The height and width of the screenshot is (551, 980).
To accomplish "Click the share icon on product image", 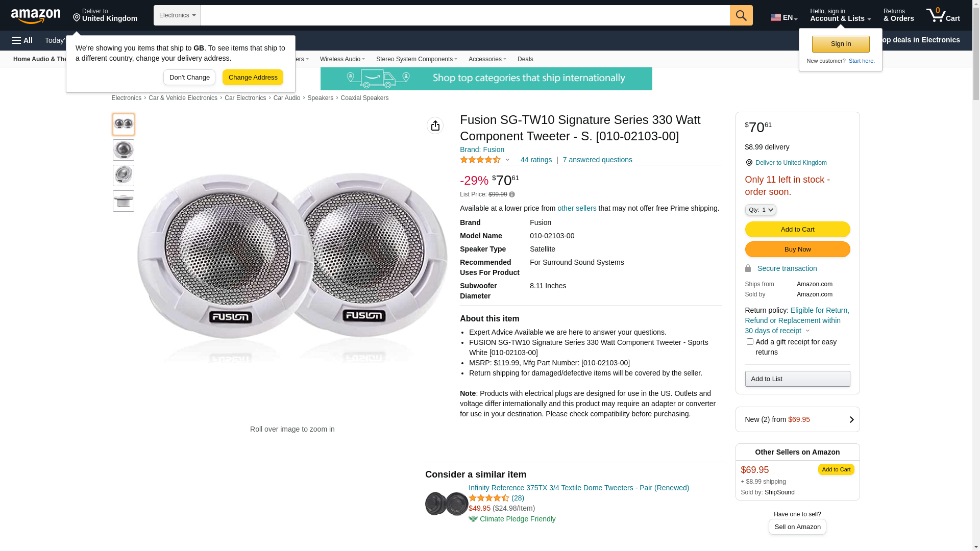I will (435, 126).
